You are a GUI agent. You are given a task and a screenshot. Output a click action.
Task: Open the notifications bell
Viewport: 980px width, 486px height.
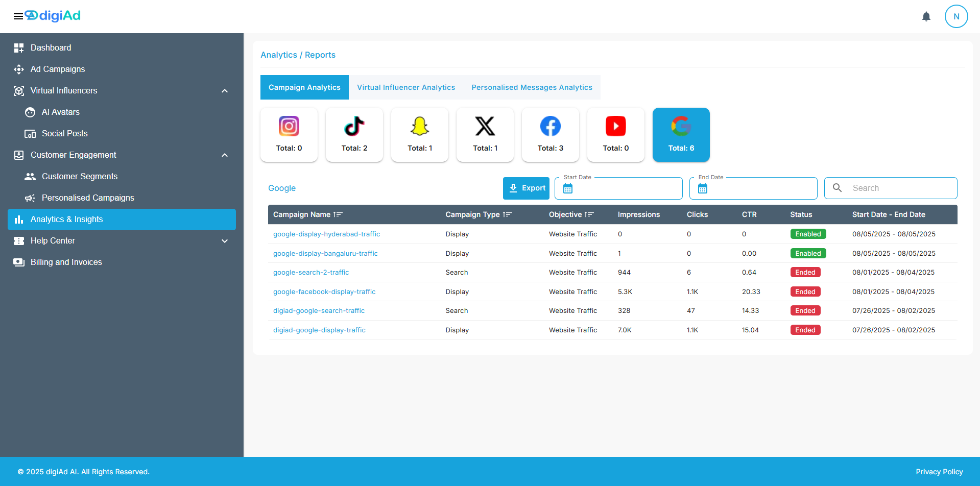(x=926, y=16)
